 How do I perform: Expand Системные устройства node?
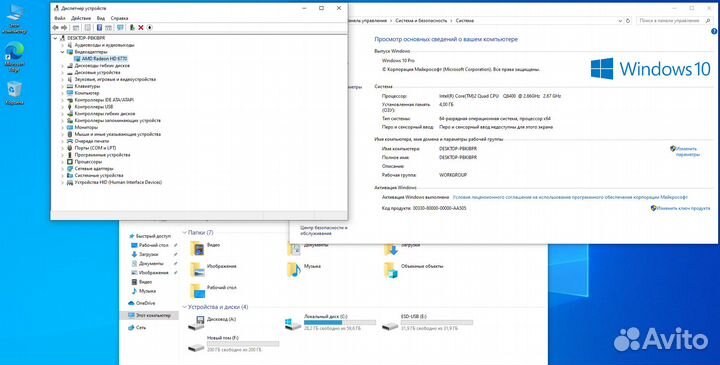63,175
